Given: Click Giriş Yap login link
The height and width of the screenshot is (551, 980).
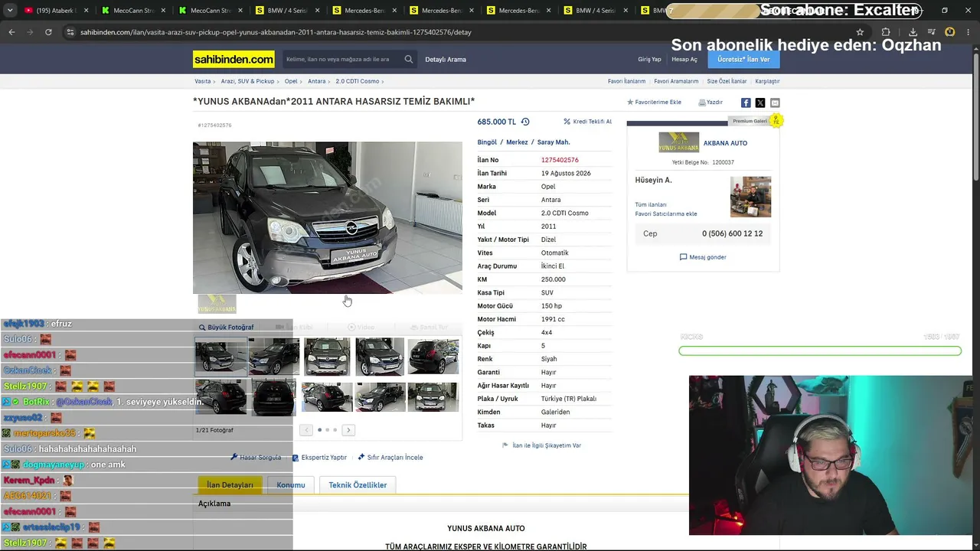Looking at the screenshot, I should click(x=649, y=59).
